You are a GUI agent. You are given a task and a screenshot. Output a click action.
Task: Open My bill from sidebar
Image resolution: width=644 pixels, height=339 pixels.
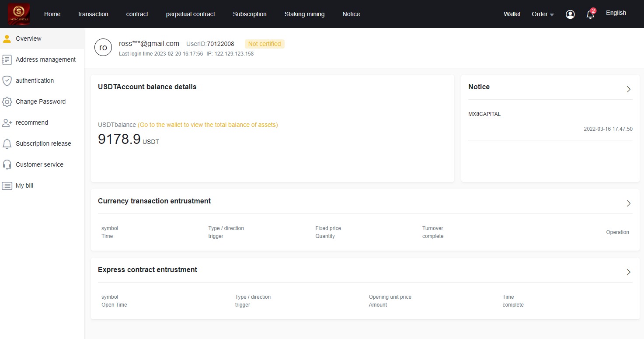[x=24, y=185]
